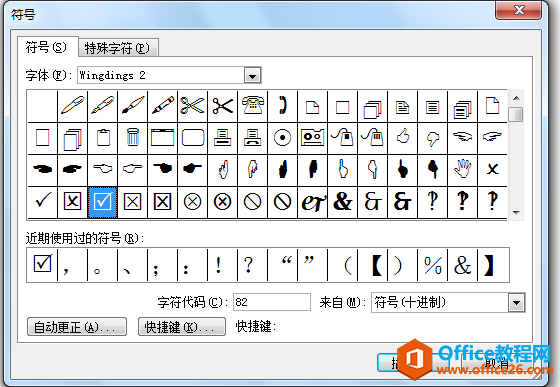The image size is (560, 387).
Task: Click the 自动更正(A)... button
Action: [77, 327]
